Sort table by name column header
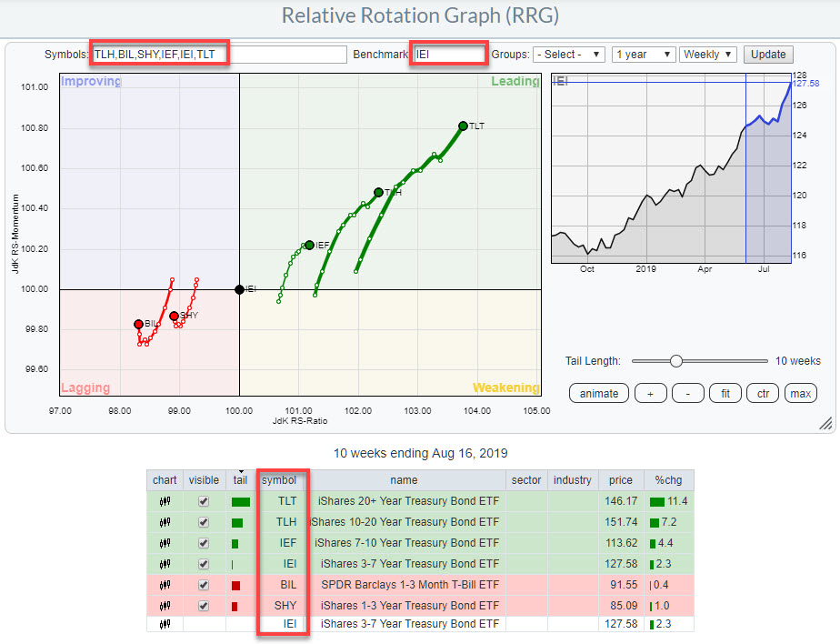 pyautogui.click(x=404, y=480)
